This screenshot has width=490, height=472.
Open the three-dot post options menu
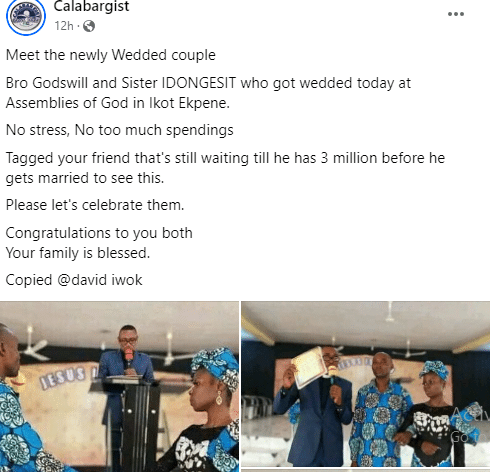click(456, 14)
